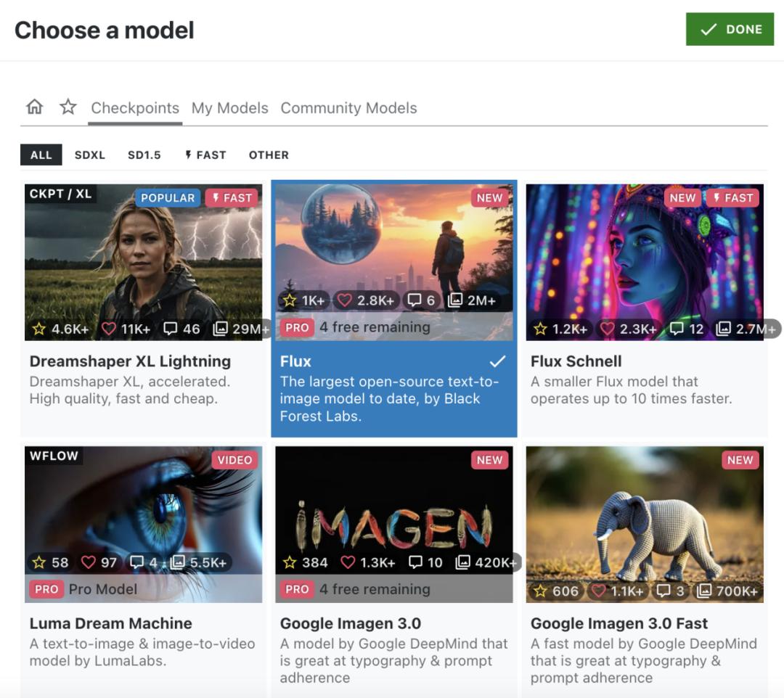Click the home icon in tab bar
Image resolution: width=784 pixels, height=698 pixels.
click(x=34, y=107)
